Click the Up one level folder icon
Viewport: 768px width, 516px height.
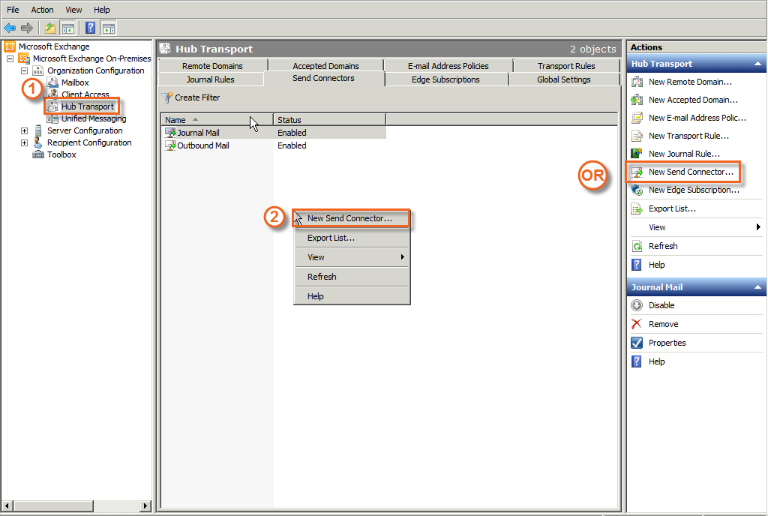[50, 28]
